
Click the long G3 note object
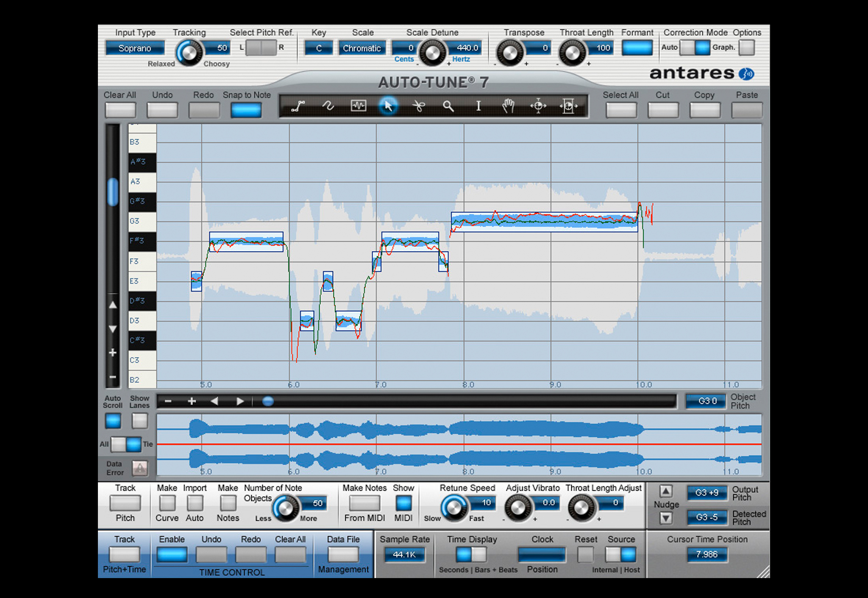[544, 222]
